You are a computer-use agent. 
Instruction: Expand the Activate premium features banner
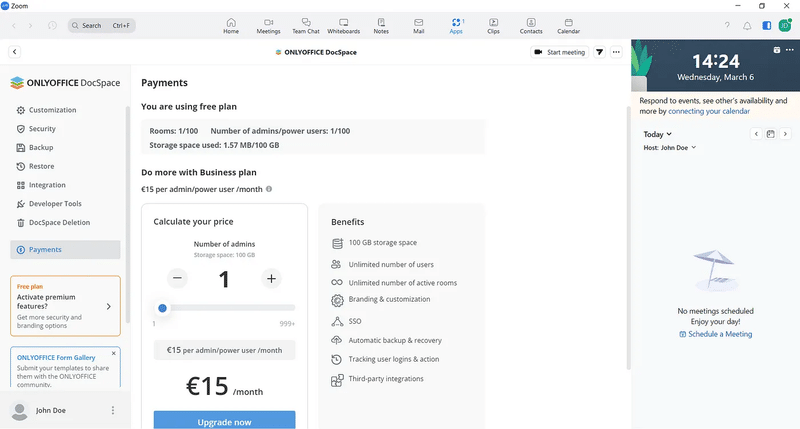[65, 306]
